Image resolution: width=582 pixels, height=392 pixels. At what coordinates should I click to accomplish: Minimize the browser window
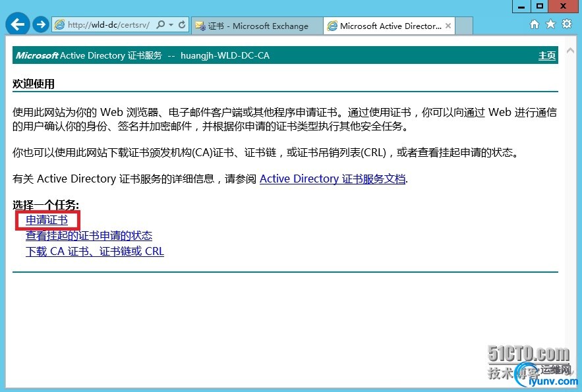pos(521,7)
